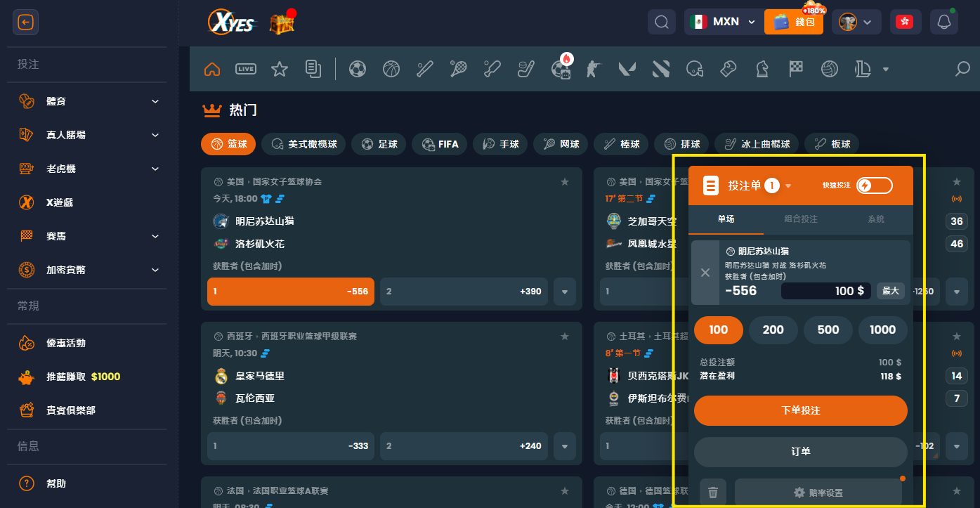Screen dimensions: 980x508
Task: Expand more markets for 明尼苏达山猫 match
Action: [564, 292]
